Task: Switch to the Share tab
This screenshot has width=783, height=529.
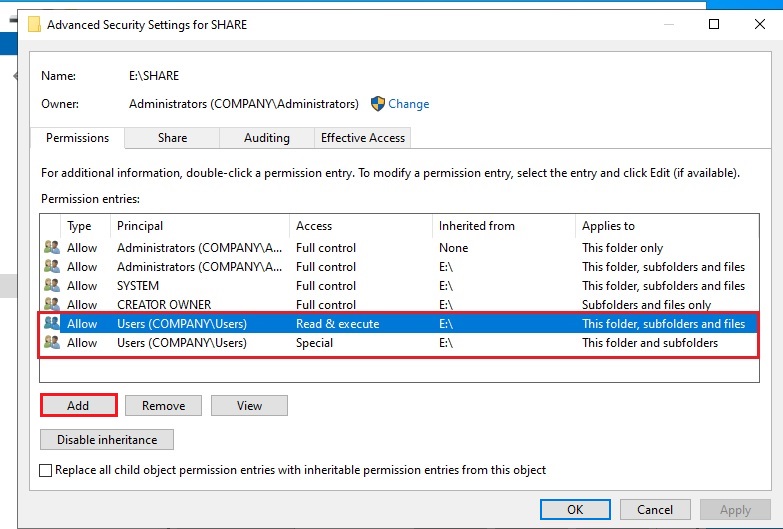Action: [172, 138]
